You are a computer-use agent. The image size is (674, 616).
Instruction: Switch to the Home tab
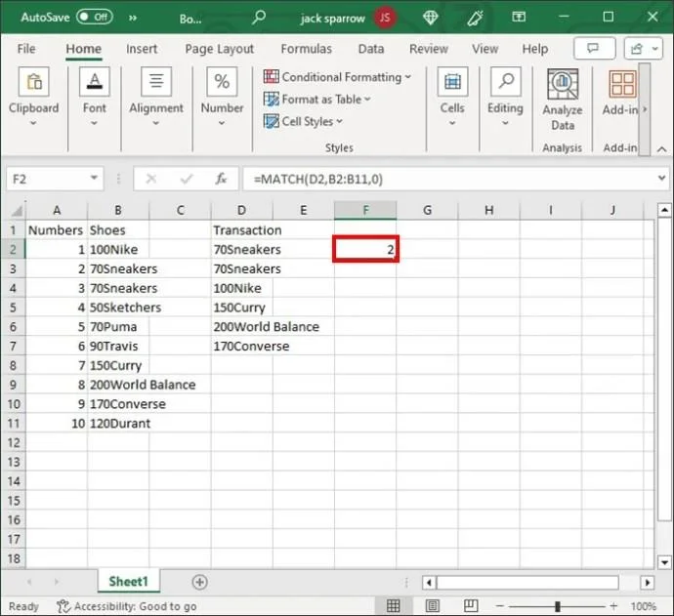tap(83, 49)
